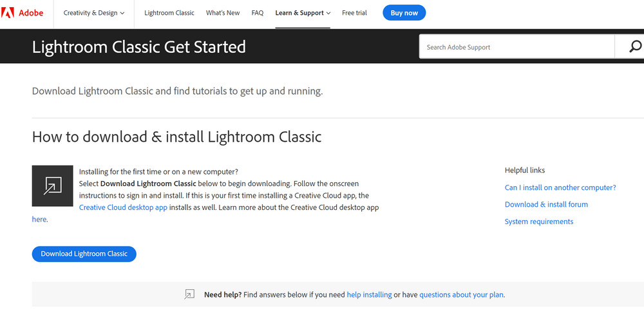Click the download arrow square icon

coord(53,186)
